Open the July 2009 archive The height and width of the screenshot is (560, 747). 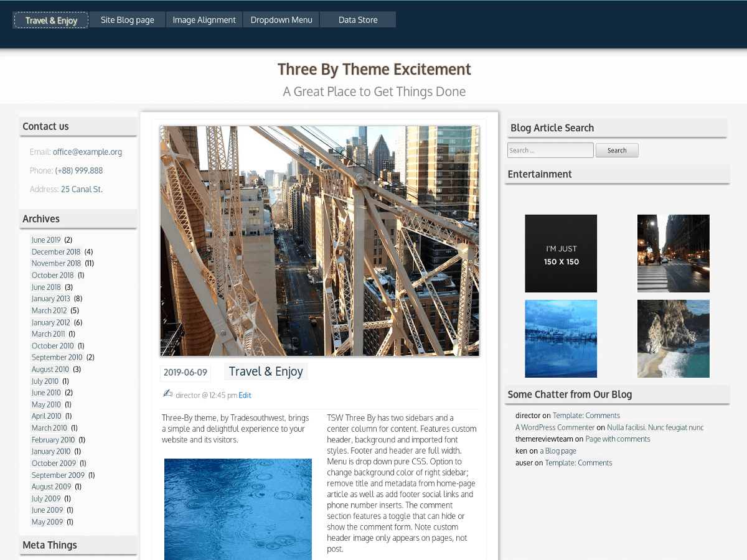tap(46, 498)
